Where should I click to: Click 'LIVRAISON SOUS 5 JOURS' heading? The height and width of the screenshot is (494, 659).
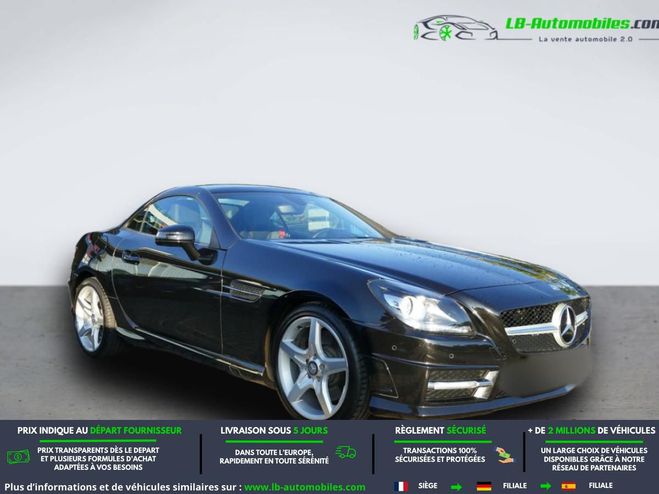[274, 431]
